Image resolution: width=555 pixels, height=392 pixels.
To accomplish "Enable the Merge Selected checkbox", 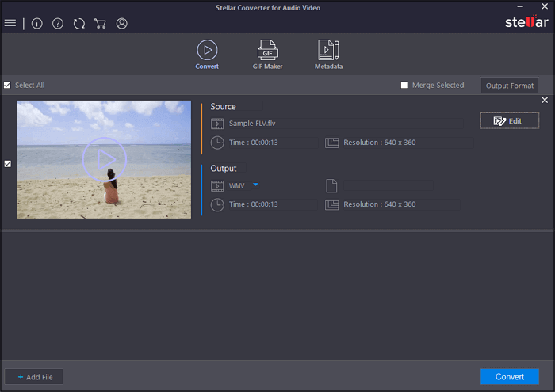I will pos(404,86).
